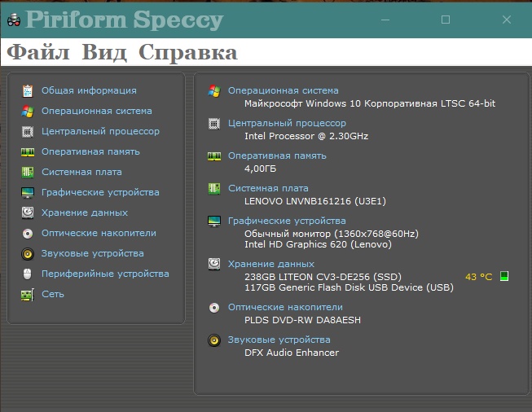Select Графические устройства in sidebar
532x412 pixels.
click(100, 193)
